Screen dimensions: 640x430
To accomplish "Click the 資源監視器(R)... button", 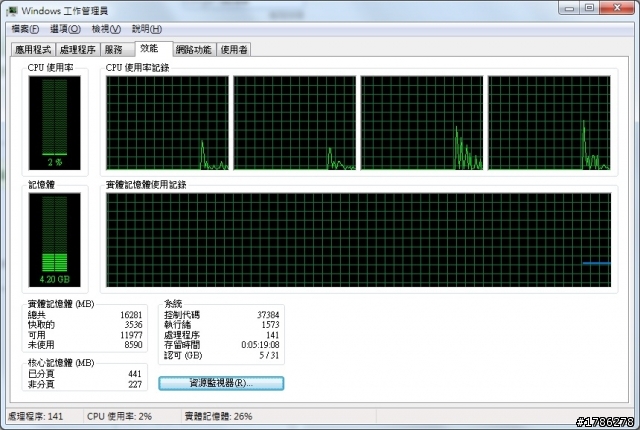I will click(x=221, y=383).
